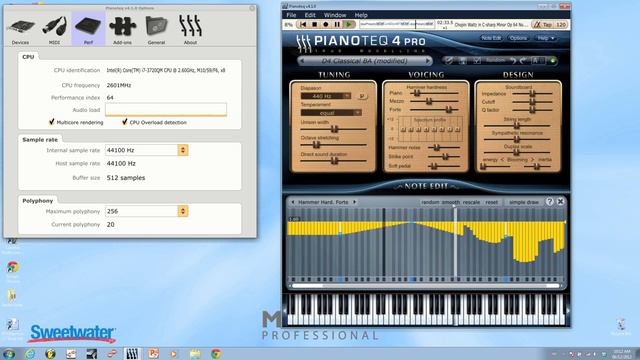
Task: Click the Note Edit horizontal scrollbar
Action: tap(426, 286)
